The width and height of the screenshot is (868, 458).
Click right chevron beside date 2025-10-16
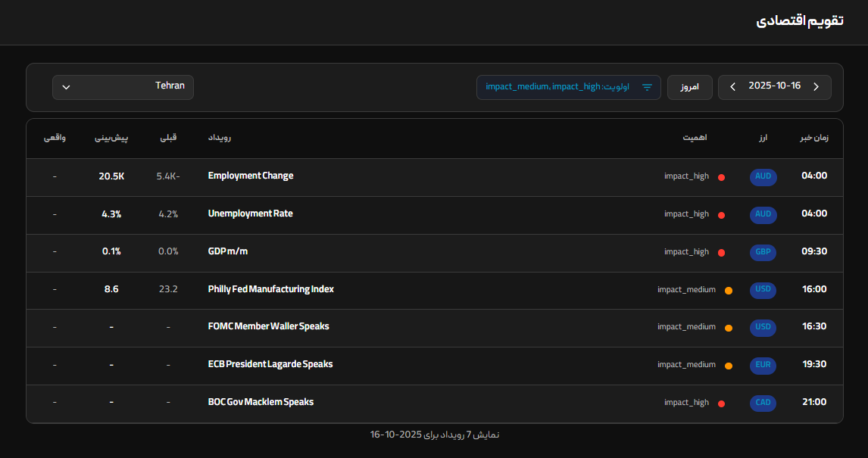816,87
